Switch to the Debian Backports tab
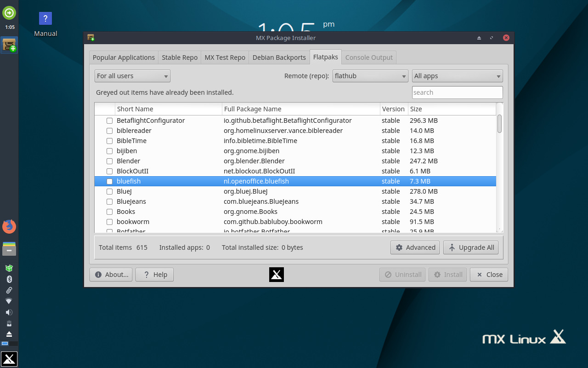 [x=279, y=57]
